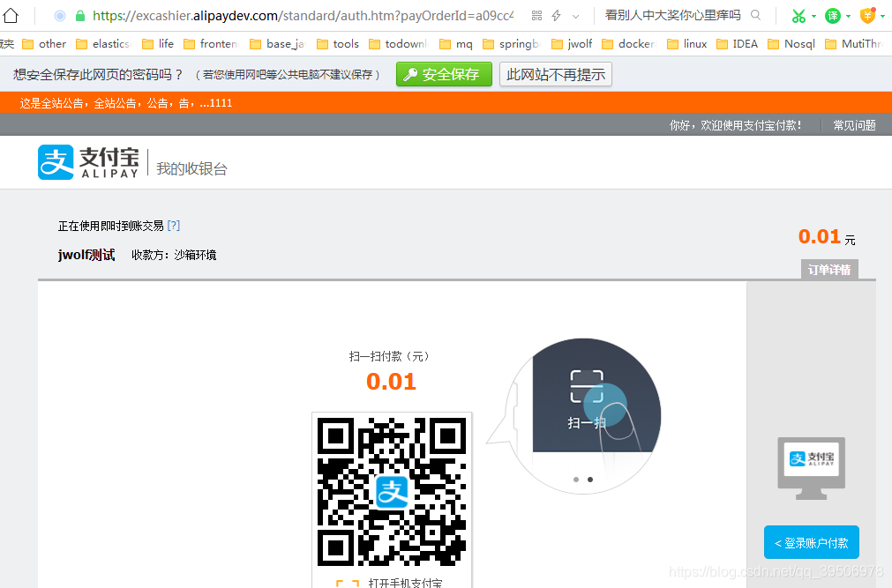The image size is (892, 588).
Task: Click the lightning bolt speed mode icon
Action: (x=557, y=16)
